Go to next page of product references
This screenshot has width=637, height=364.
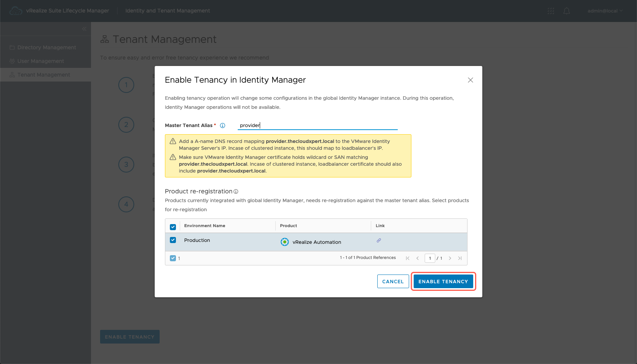(x=450, y=258)
